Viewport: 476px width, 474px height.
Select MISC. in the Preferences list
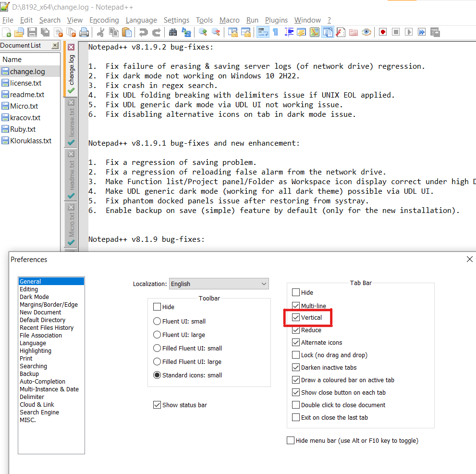pyautogui.click(x=28, y=420)
